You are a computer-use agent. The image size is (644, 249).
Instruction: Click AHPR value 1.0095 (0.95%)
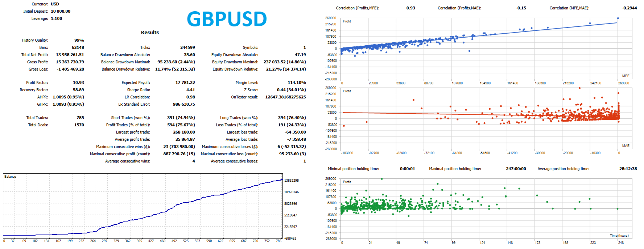68,97
